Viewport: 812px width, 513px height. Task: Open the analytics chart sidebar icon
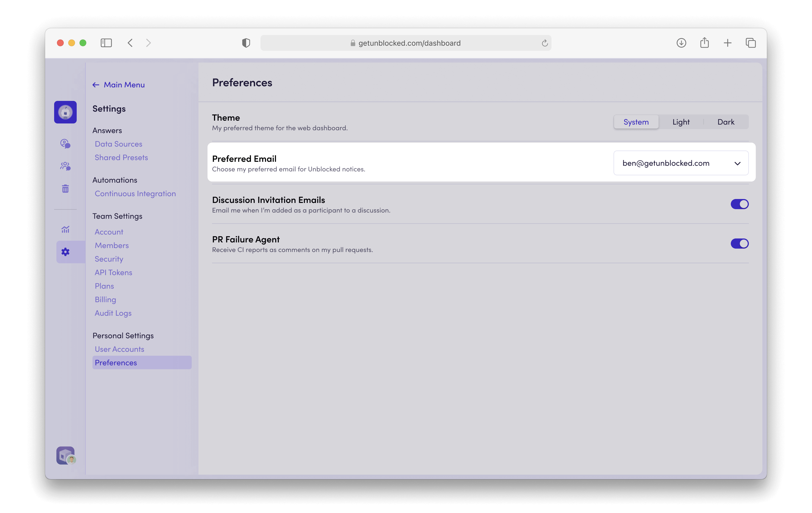point(65,229)
